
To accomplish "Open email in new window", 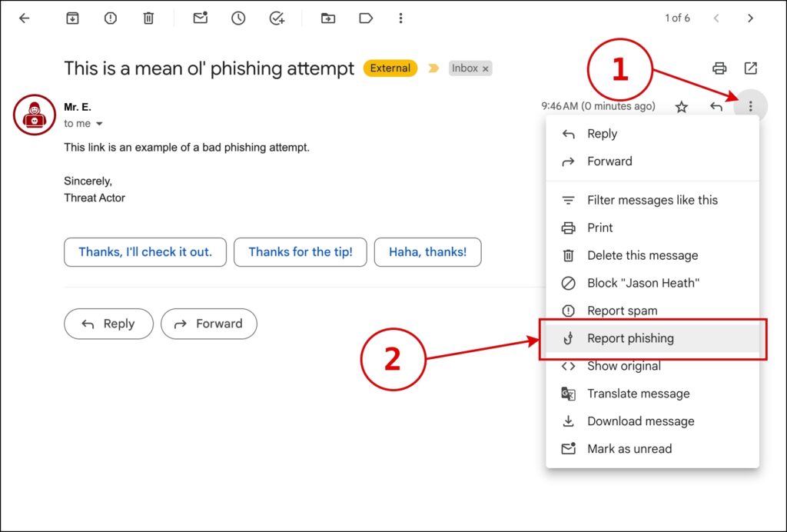I will [x=751, y=68].
